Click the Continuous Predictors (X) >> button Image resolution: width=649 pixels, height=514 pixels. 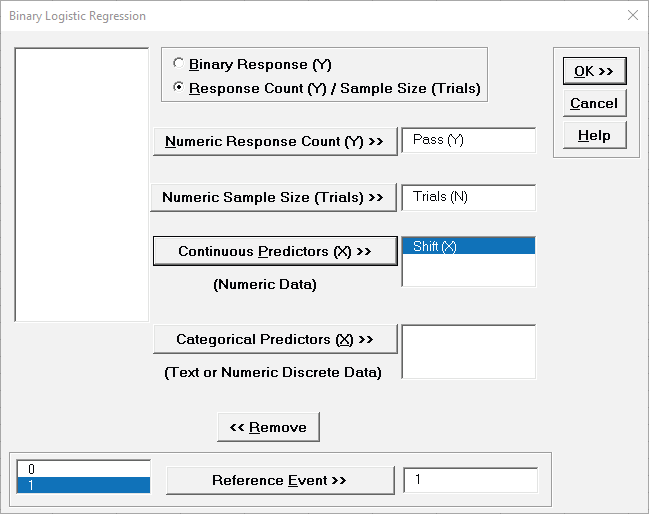coord(275,251)
